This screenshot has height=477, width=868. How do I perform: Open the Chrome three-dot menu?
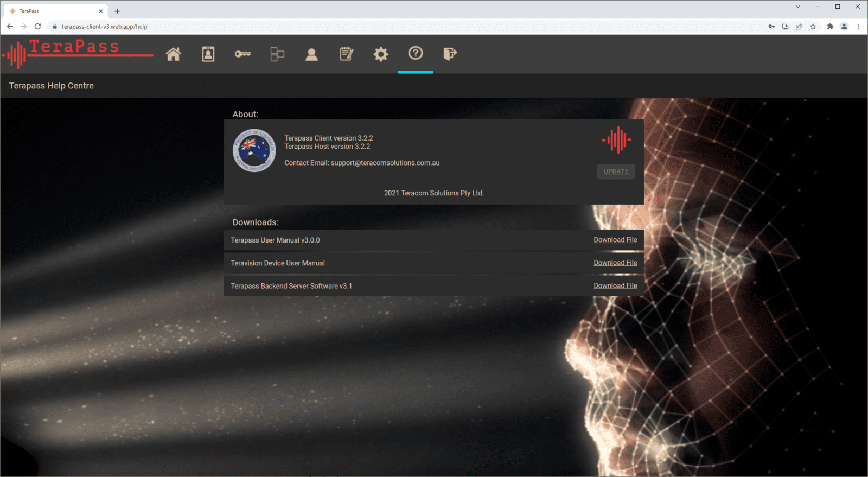858,26
